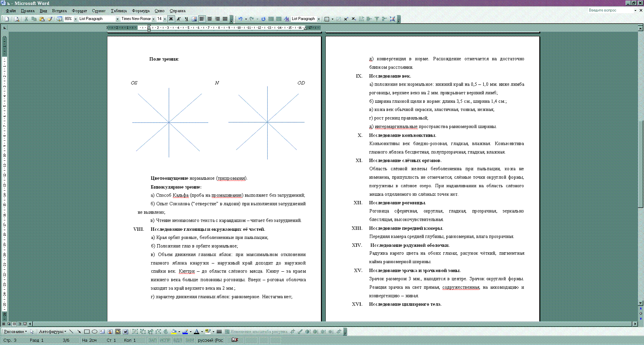
Task: Toggle Italic formatting (К button)
Action: click(179, 19)
